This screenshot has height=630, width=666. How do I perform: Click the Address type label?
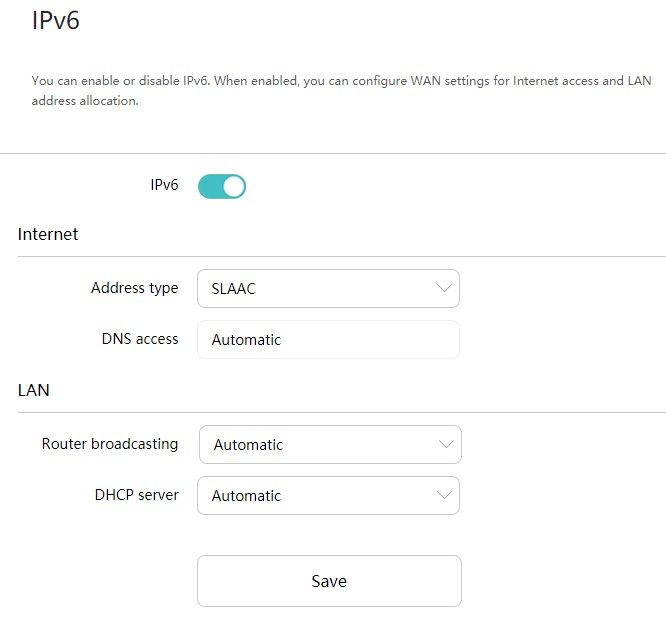(134, 288)
